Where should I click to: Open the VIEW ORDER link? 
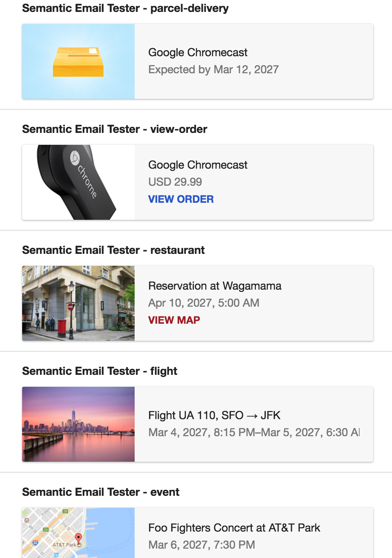(181, 199)
